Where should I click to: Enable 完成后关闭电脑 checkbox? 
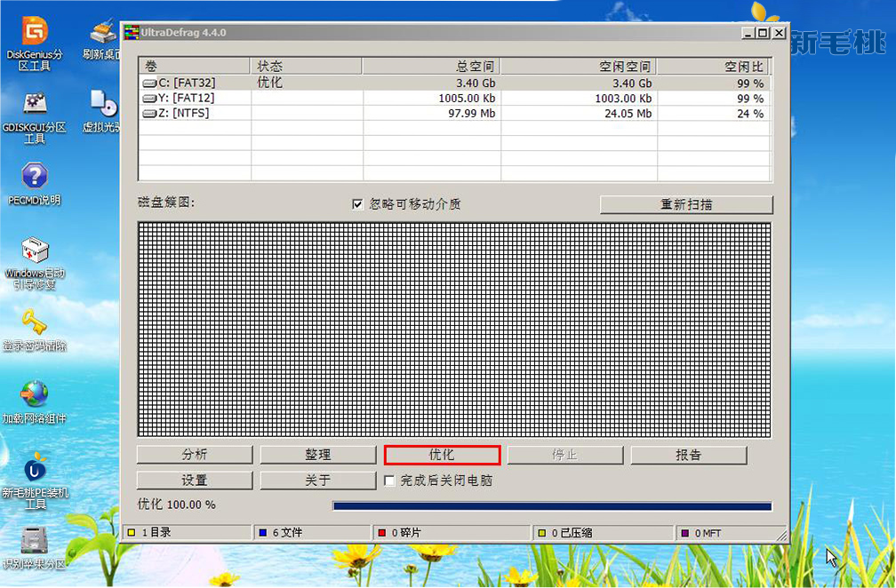click(x=389, y=481)
